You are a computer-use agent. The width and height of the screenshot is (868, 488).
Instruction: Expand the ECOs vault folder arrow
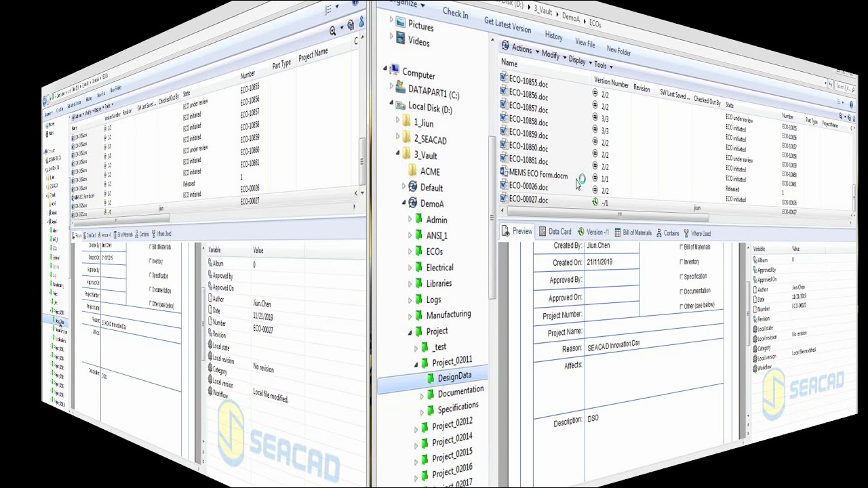pos(410,251)
